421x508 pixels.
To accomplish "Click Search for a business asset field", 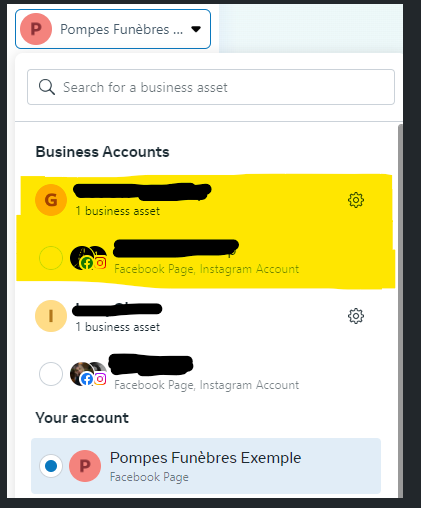I will [211, 87].
